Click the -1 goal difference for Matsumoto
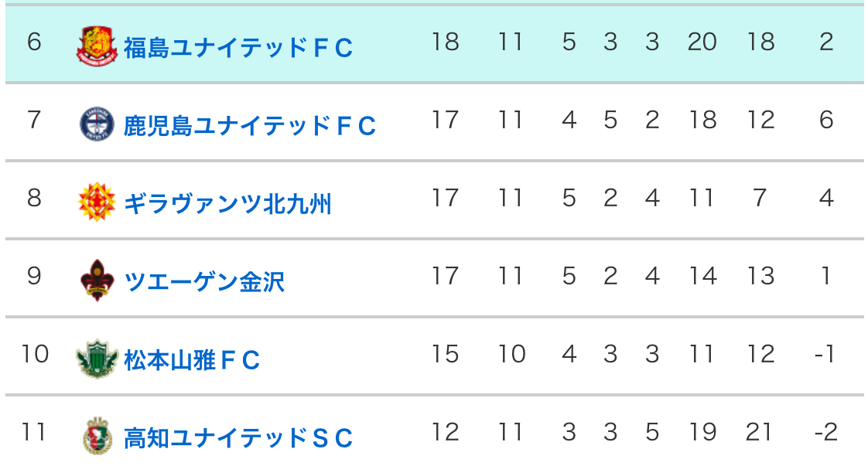 [x=825, y=354]
